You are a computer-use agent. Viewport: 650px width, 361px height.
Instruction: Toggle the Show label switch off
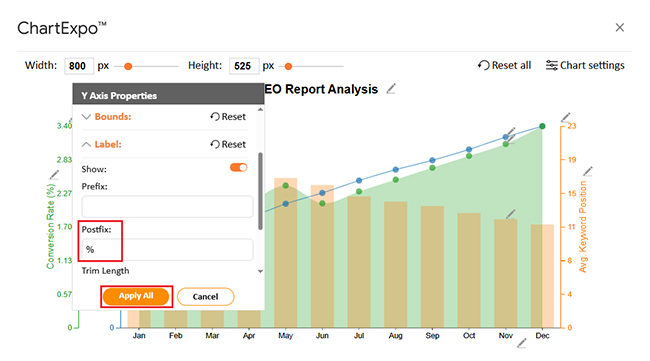pyautogui.click(x=238, y=167)
